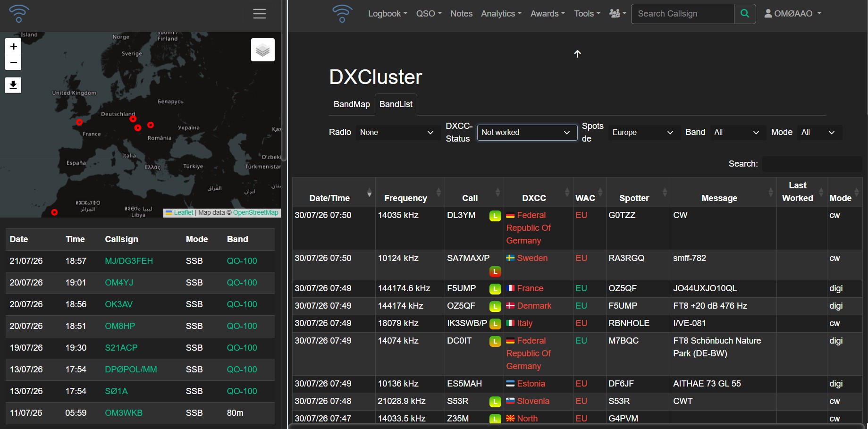
Task: Open the hamburger menu in left panel
Action: [260, 14]
